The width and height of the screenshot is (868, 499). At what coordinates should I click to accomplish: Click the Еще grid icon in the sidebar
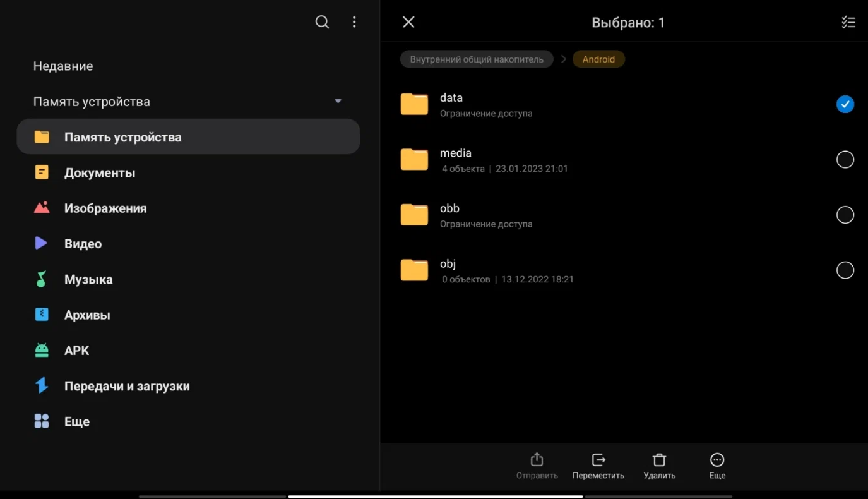(x=42, y=421)
